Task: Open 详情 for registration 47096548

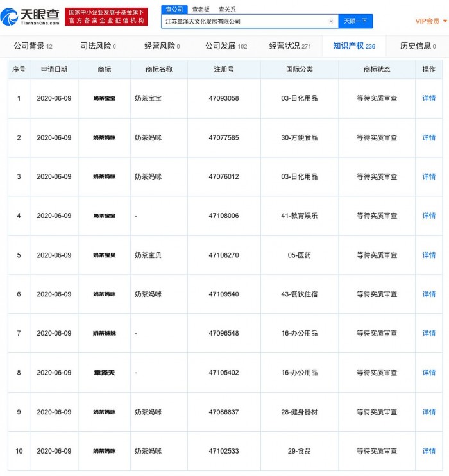Action: [428, 334]
